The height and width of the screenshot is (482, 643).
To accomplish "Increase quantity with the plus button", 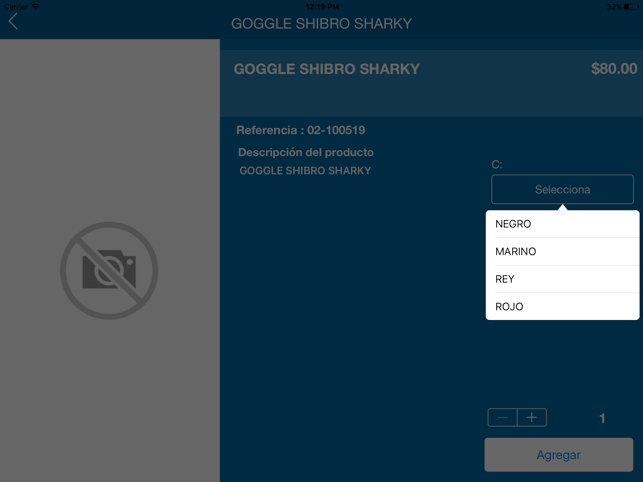I will pyautogui.click(x=532, y=418).
